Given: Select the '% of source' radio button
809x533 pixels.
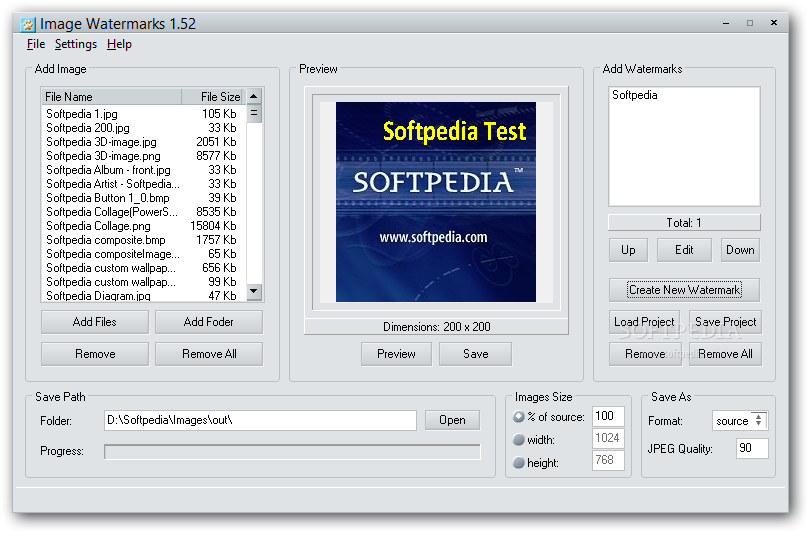Looking at the screenshot, I should click(x=519, y=417).
